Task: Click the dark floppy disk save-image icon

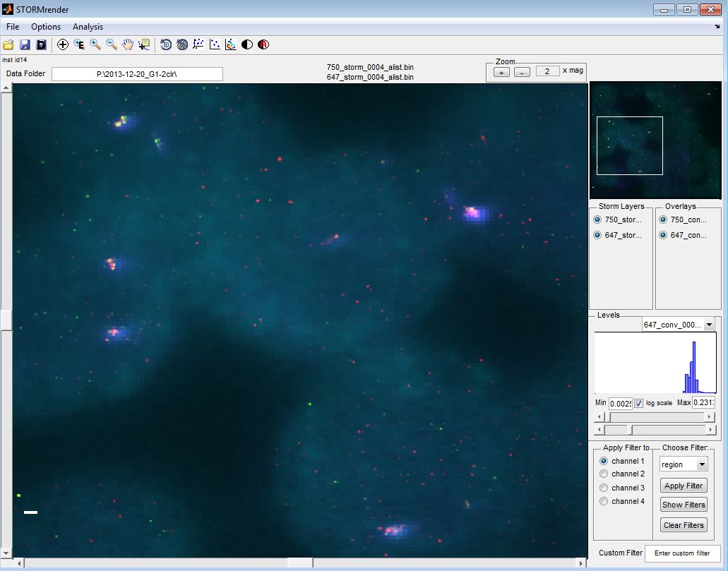Action: [42, 44]
